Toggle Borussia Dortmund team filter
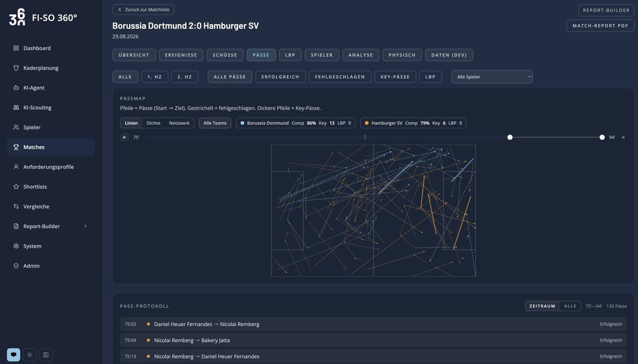The height and width of the screenshot is (364, 638). click(x=295, y=123)
